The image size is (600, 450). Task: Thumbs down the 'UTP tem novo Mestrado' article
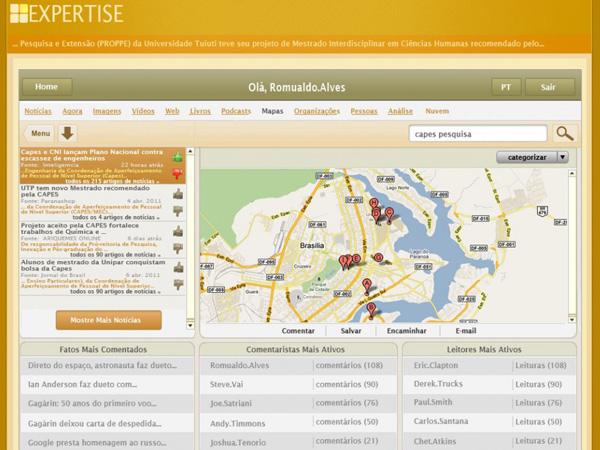coord(178,210)
